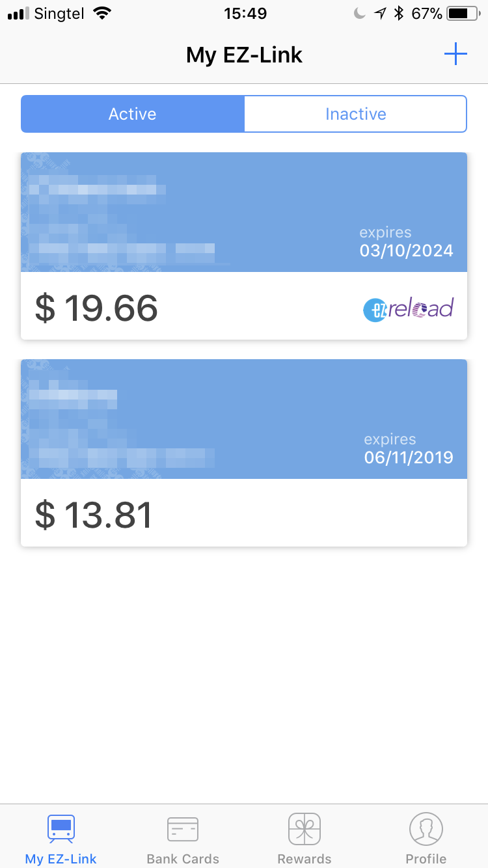Viewport: 488px width, 868px height.
Task: Open the Bank Cards icon
Action: (183, 829)
